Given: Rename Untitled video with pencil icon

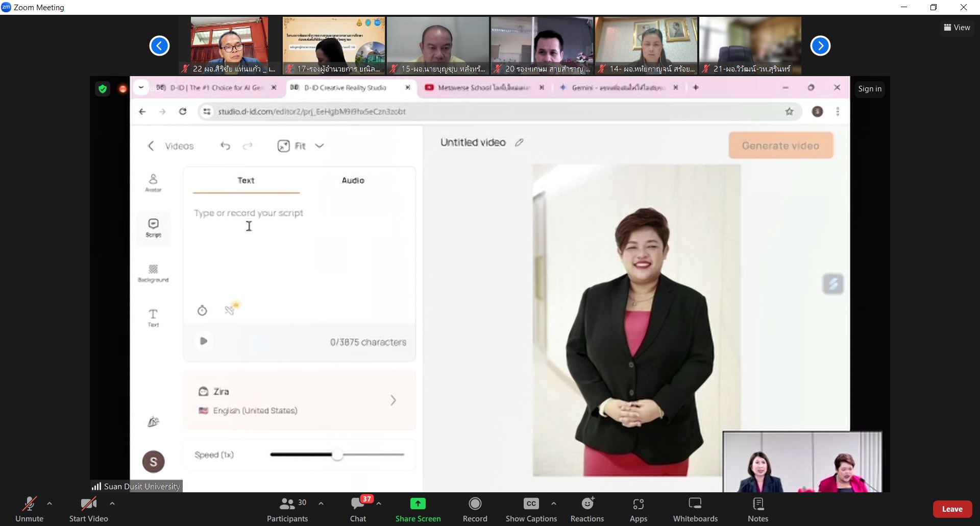Looking at the screenshot, I should point(519,142).
